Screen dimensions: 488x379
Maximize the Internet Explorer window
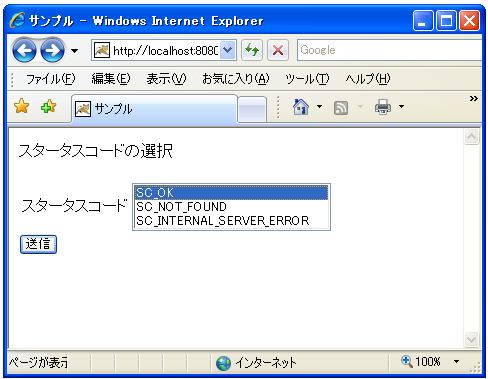pos(446,21)
